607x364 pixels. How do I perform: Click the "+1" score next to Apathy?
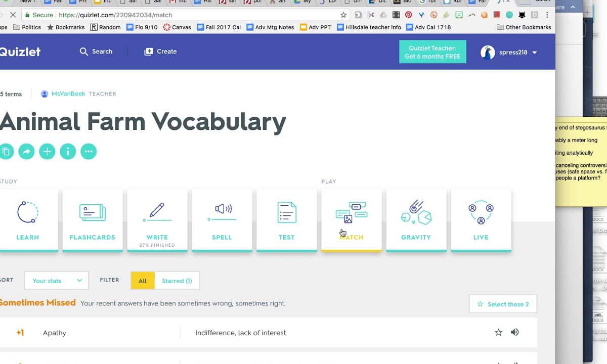point(20,333)
